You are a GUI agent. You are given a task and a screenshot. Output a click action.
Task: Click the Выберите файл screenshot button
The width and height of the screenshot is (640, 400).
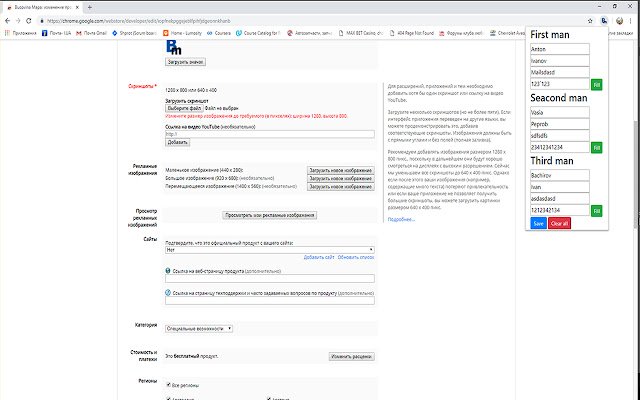(x=184, y=108)
